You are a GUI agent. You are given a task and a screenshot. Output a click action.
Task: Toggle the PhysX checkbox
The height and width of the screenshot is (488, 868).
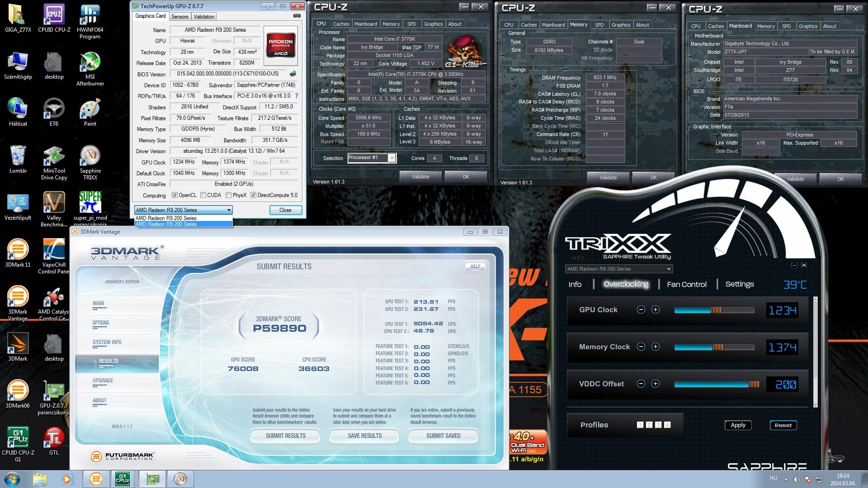(x=229, y=195)
